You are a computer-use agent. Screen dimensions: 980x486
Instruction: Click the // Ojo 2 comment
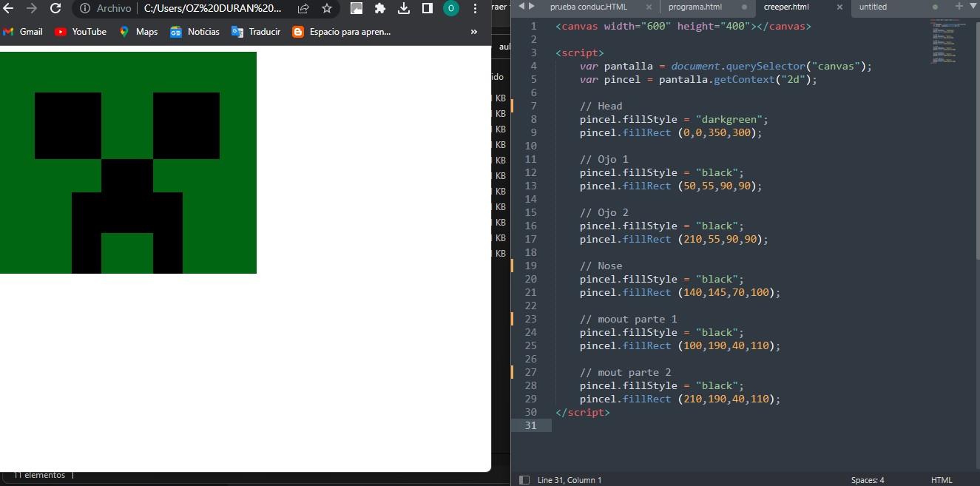(604, 212)
